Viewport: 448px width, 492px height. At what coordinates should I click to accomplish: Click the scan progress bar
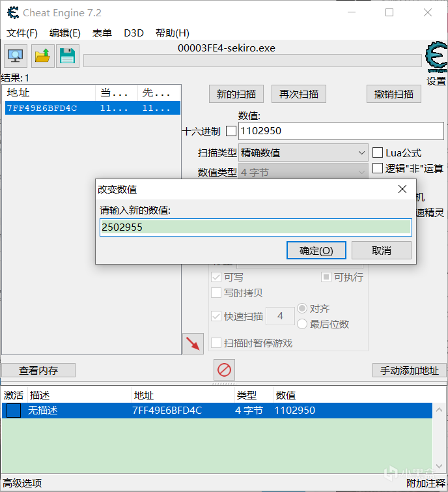point(252,61)
